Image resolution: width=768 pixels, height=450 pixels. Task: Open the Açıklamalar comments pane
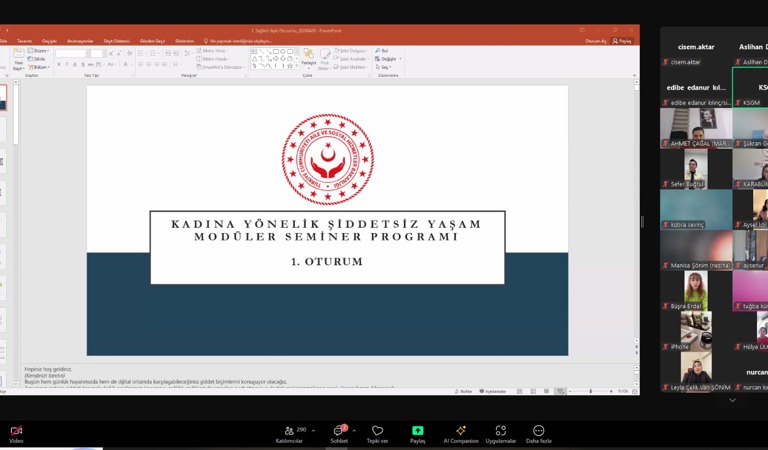[x=493, y=391]
